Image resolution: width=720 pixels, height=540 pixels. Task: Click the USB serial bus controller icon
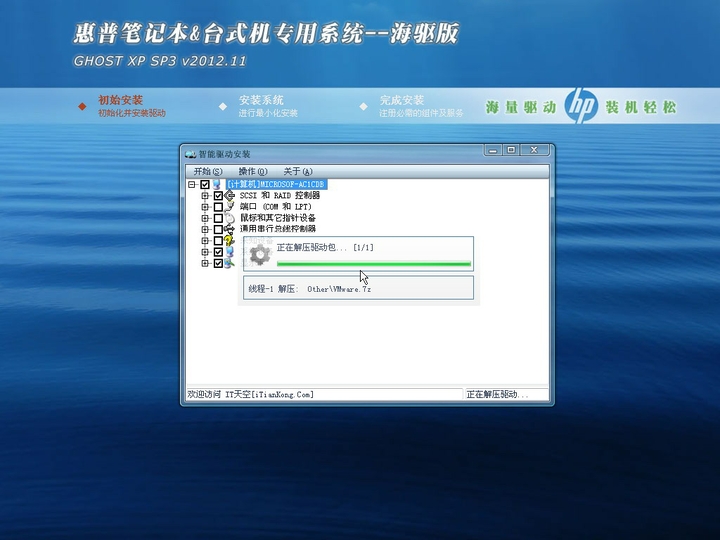pyautogui.click(x=229, y=229)
